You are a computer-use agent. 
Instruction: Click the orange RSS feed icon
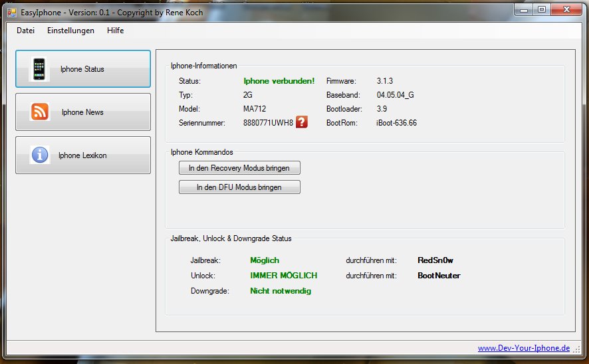[x=40, y=112]
